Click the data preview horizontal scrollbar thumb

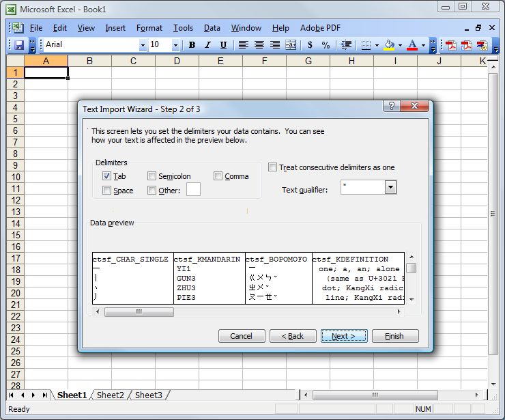(x=139, y=311)
